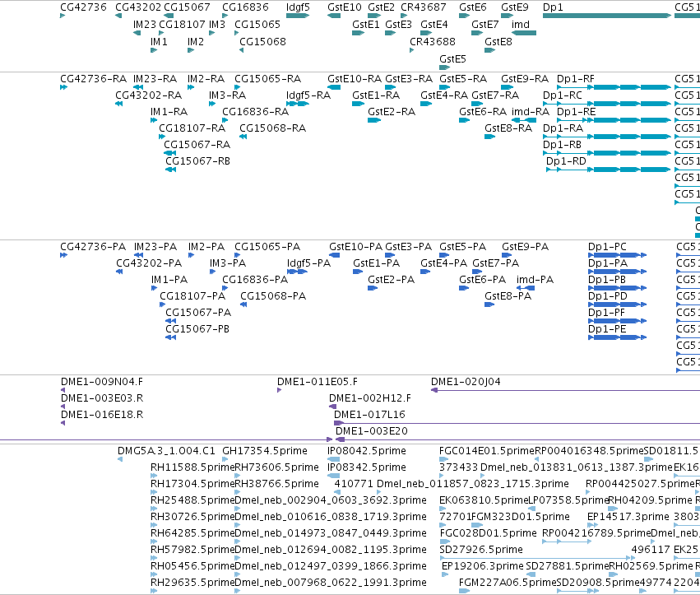This screenshot has width=700, height=595.
Task: Select the GstE10-RA transcript label
Action: (x=355, y=79)
